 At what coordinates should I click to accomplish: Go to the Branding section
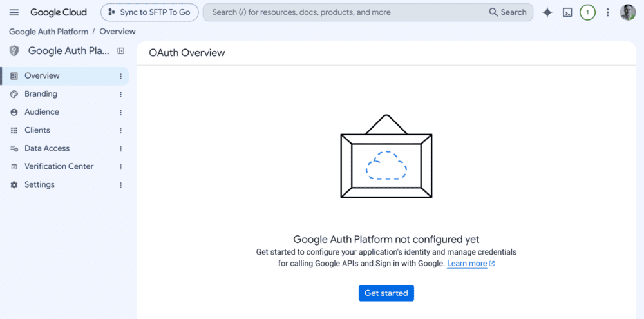64,94
